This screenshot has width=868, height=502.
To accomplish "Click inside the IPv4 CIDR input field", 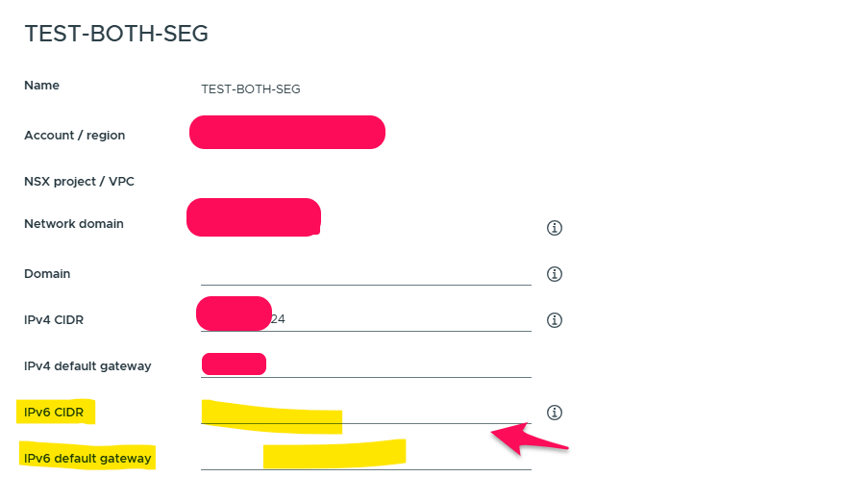I will (404, 319).
